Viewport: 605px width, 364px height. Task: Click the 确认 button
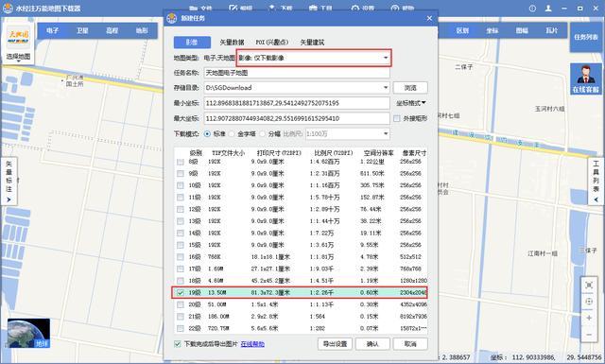point(372,344)
